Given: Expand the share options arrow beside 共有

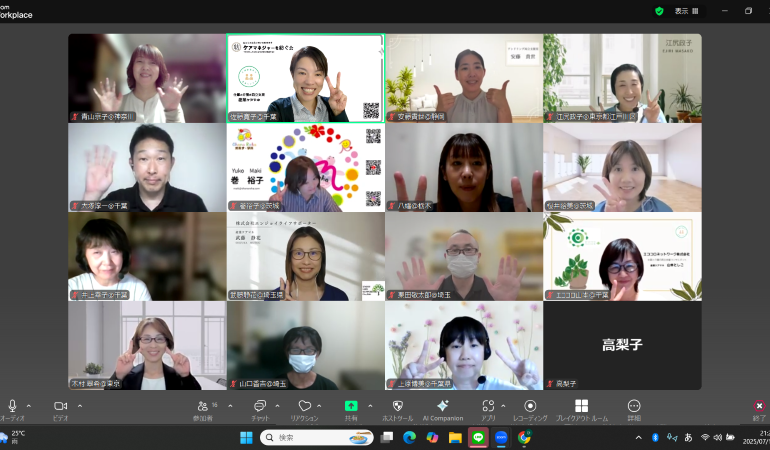Looking at the screenshot, I should point(368,406).
